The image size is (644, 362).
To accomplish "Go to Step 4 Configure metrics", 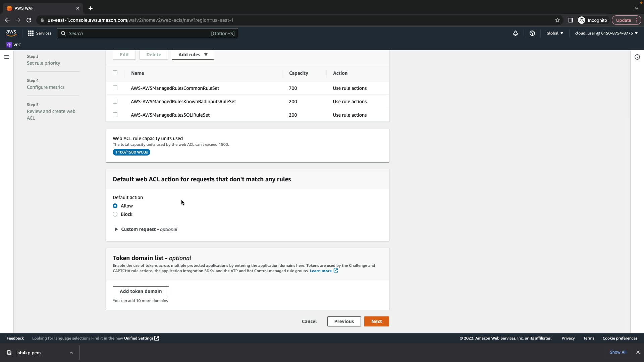I will click(46, 87).
